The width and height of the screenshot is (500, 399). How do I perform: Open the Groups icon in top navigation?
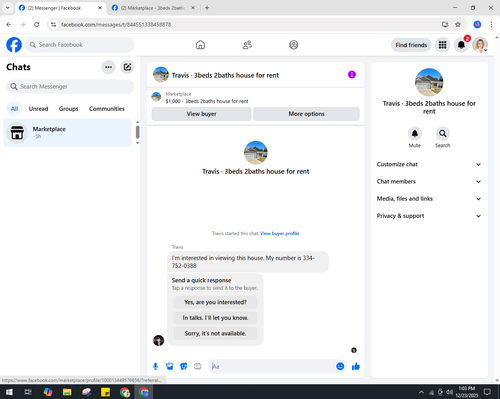pos(294,45)
